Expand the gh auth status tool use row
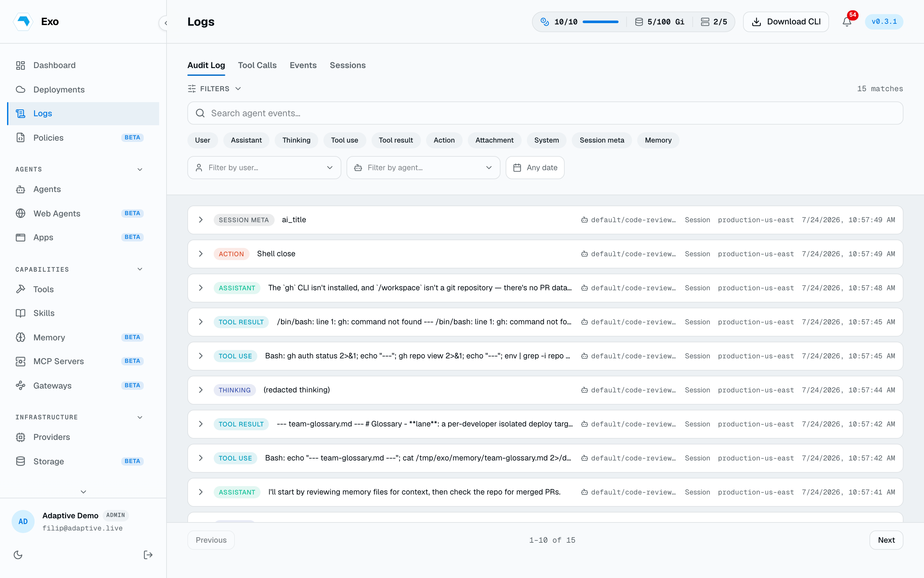This screenshot has height=578, width=924. pyautogui.click(x=201, y=356)
